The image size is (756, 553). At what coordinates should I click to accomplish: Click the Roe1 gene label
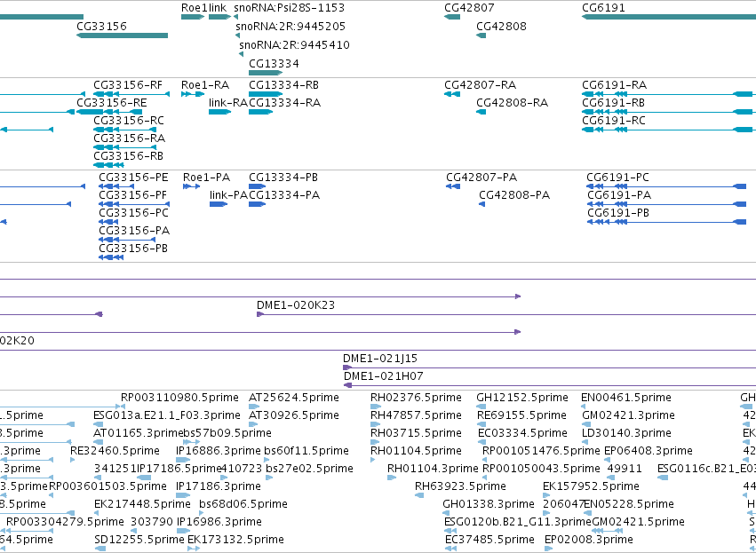click(x=194, y=8)
